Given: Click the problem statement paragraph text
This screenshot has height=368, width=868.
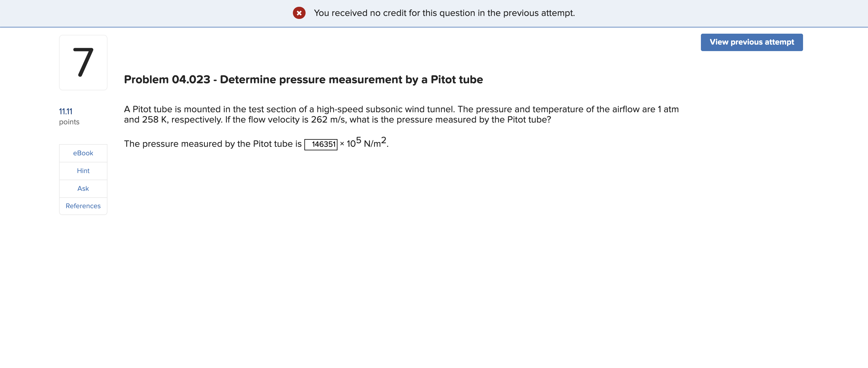Looking at the screenshot, I should pyautogui.click(x=401, y=114).
